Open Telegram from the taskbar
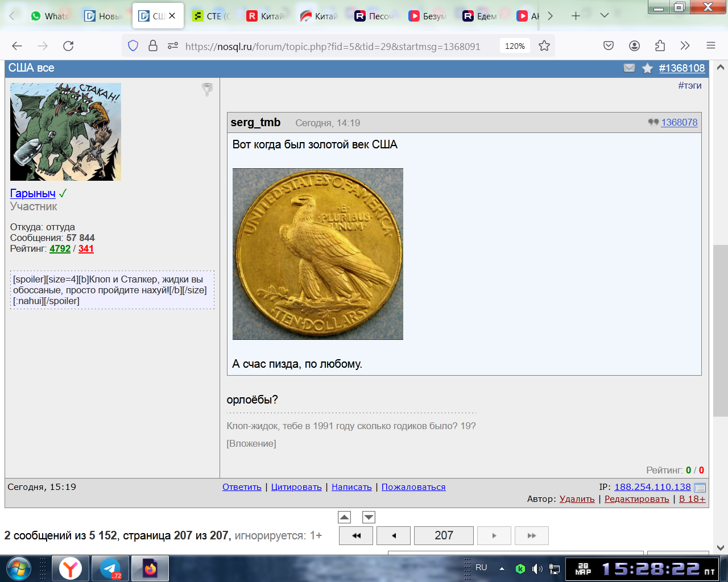728x582 pixels. pos(110,568)
